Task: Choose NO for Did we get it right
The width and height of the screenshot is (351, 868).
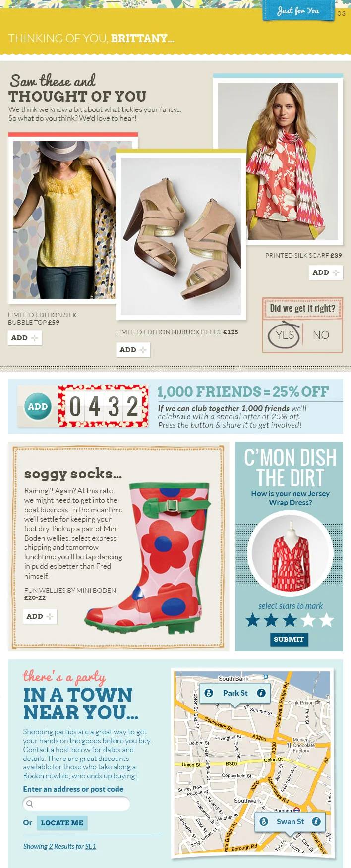Action: pyautogui.click(x=321, y=335)
